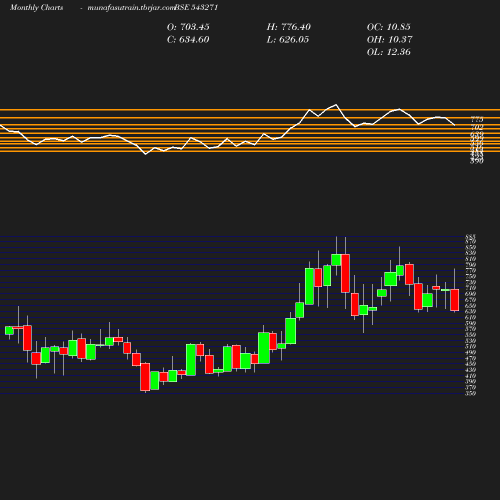Click the munafasutra website watermark text
This screenshot has height=500, width=500.
pos(130,7)
